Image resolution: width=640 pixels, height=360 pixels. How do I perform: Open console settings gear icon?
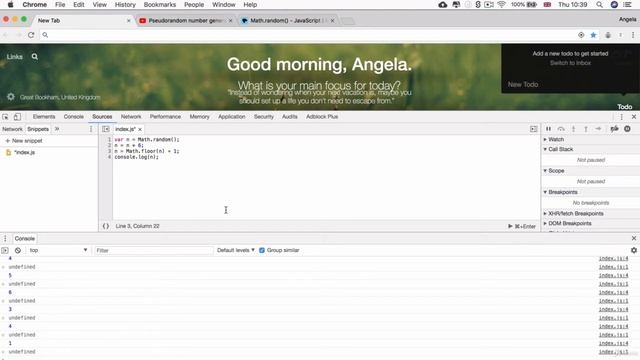pos(634,250)
